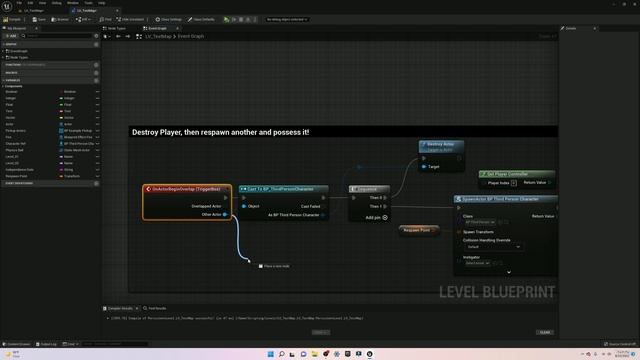The height and width of the screenshot is (360, 640).
Task: Toggle visibility eye for Respawn Point variable
Action: (x=98, y=176)
